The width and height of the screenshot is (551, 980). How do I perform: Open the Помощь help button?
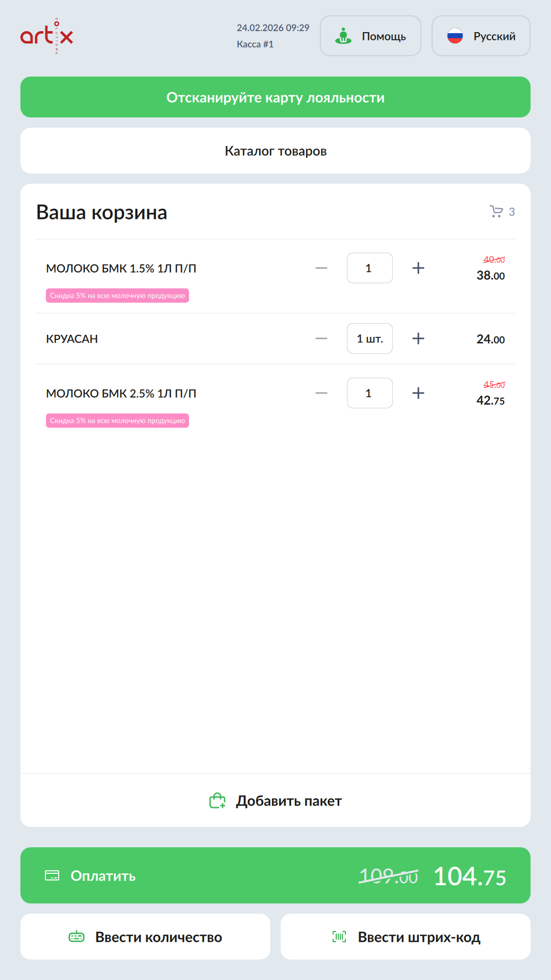pyautogui.click(x=370, y=36)
